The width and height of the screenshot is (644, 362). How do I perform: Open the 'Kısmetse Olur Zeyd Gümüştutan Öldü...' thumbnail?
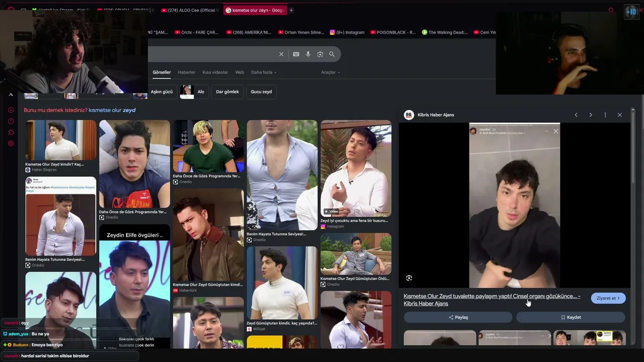(356, 253)
